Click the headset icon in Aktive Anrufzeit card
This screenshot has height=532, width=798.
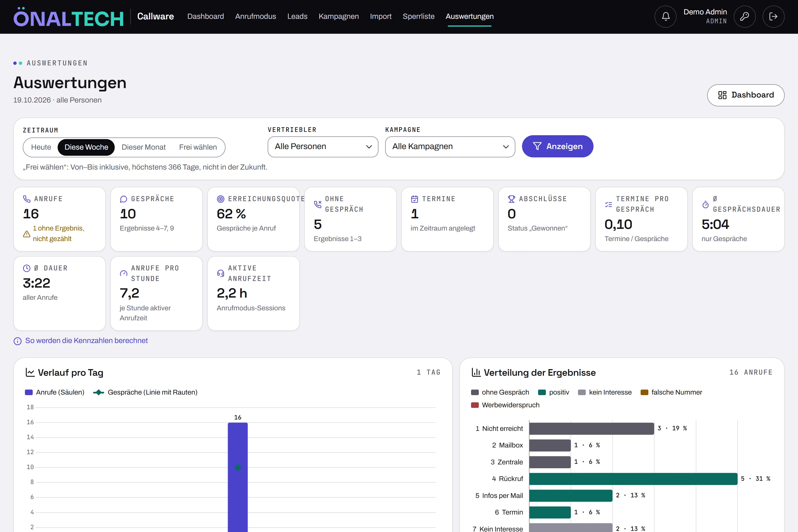point(221,273)
